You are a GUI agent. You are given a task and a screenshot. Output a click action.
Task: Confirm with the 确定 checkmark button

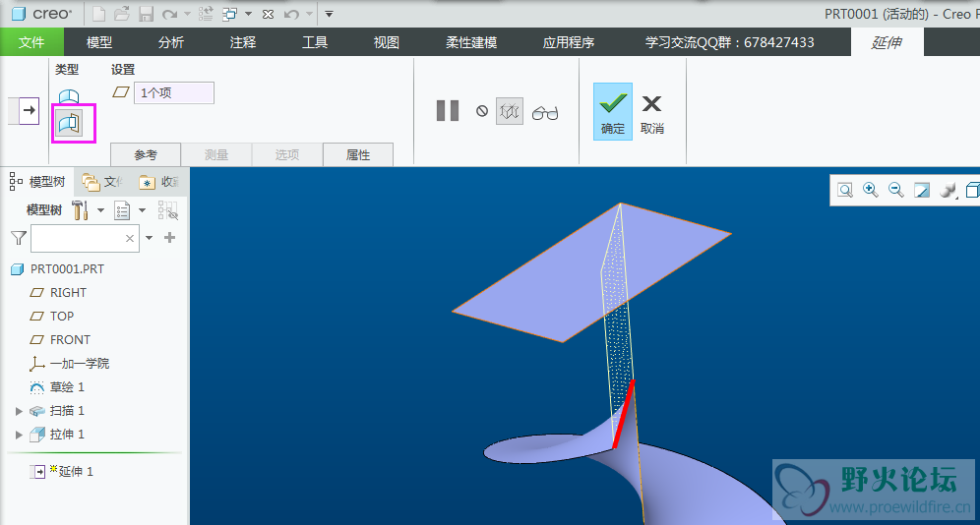tap(612, 111)
